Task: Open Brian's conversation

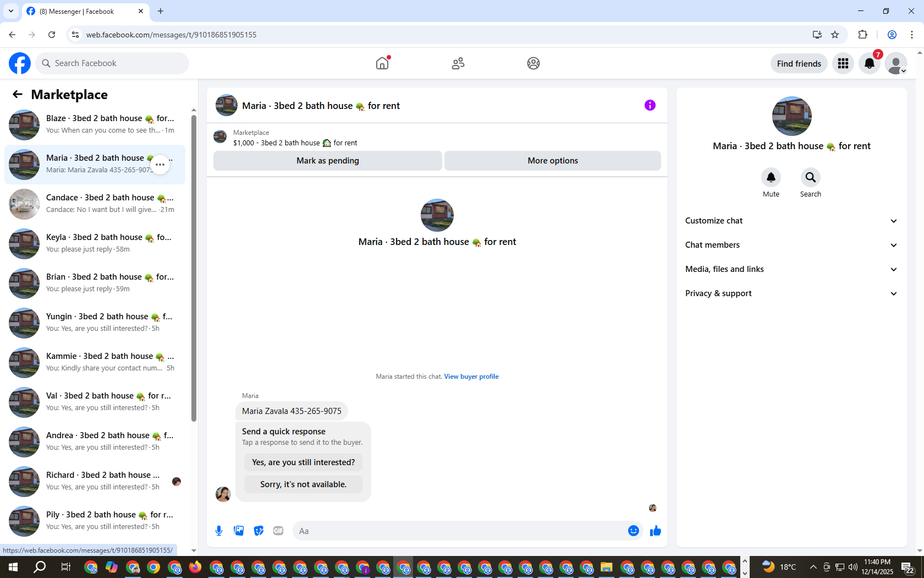Action: [x=95, y=283]
